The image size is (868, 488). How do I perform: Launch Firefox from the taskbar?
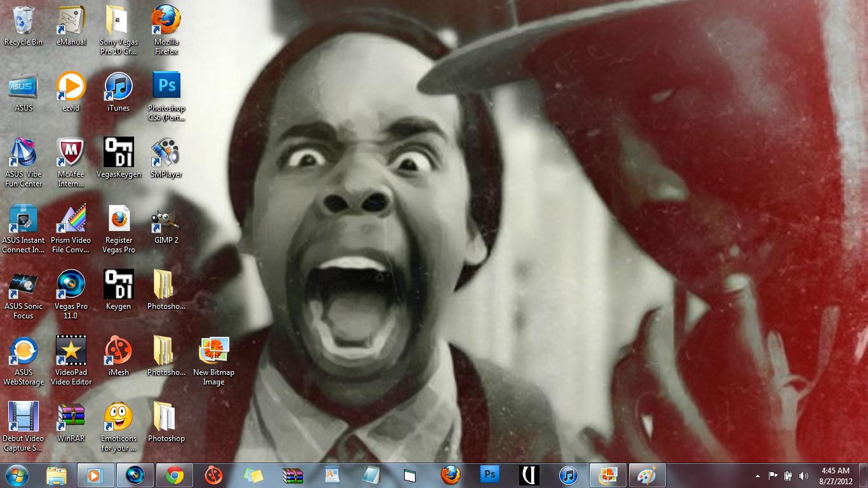(451, 475)
